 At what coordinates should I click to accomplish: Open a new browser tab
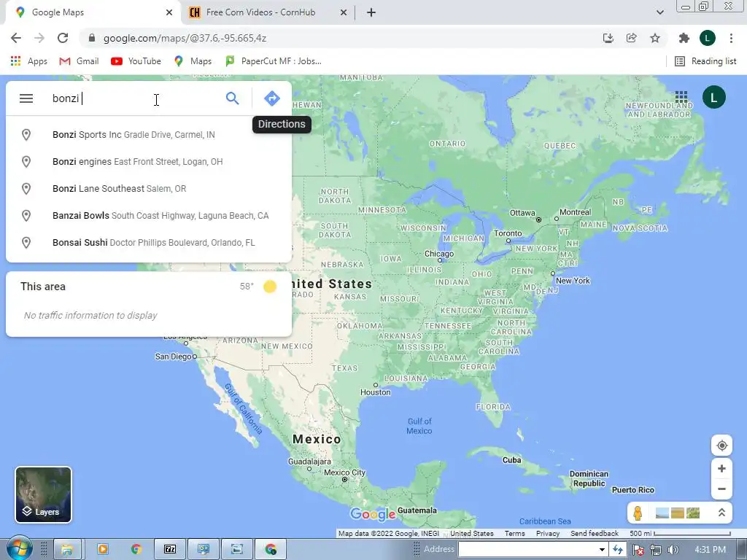coord(371,12)
